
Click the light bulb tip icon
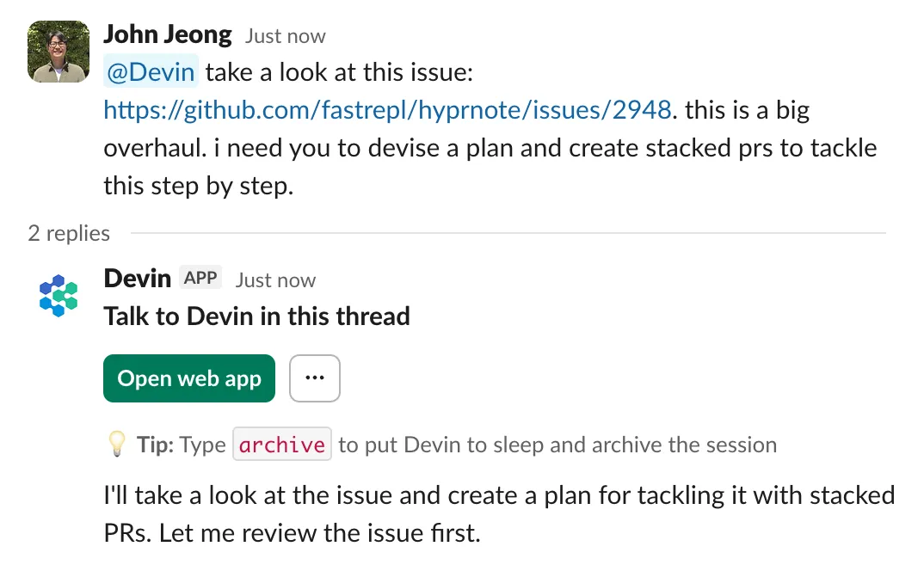coord(115,445)
